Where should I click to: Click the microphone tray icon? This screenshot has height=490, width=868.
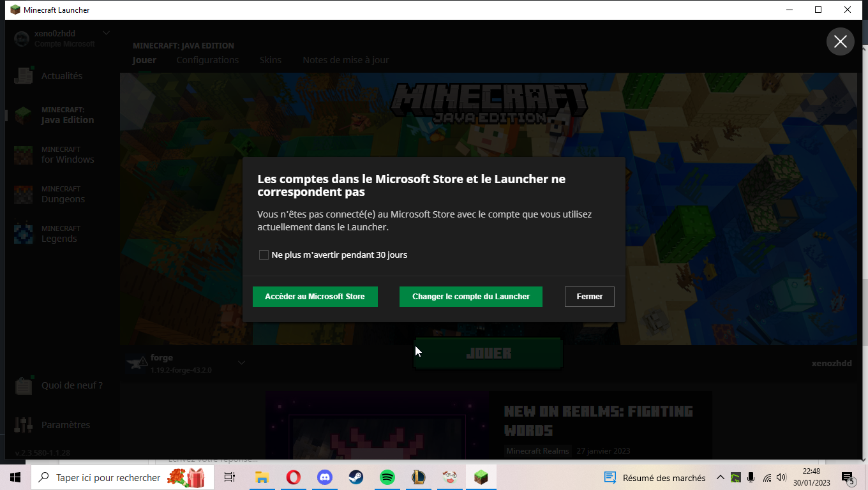click(x=751, y=477)
